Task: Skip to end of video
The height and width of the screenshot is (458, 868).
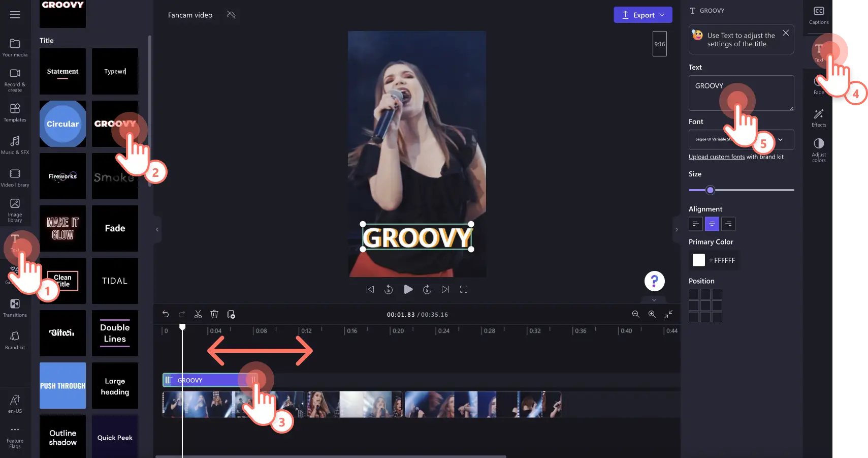Action: click(445, 289)
